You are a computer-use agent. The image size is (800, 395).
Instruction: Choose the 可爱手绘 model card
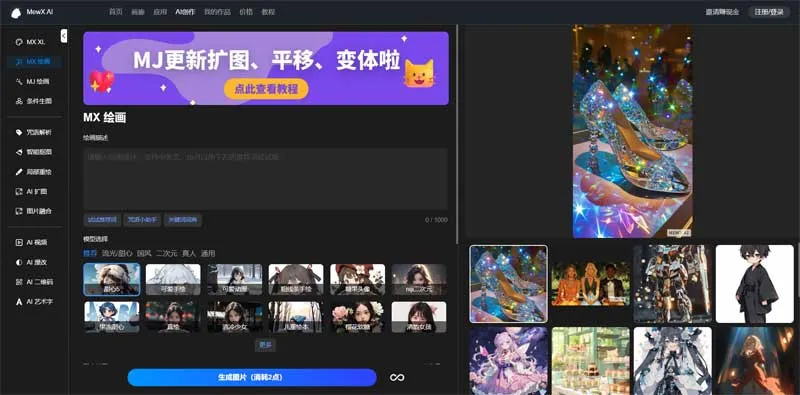click(x=173, y=279)
